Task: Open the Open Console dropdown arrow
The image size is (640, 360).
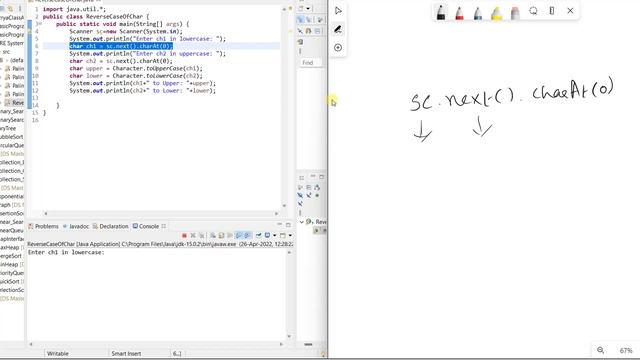Action: click(x=290, y=236)
